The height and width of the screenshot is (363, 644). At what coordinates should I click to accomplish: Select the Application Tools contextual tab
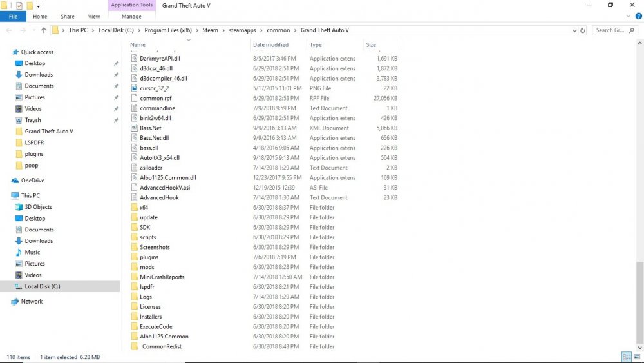[x=131, y=5]
